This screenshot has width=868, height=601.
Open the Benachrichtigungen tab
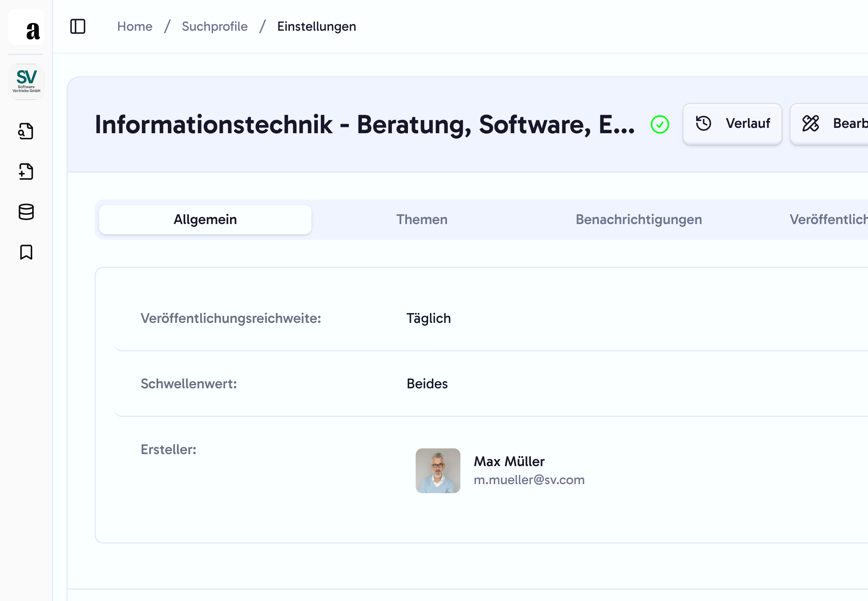[x=639, y=220]
